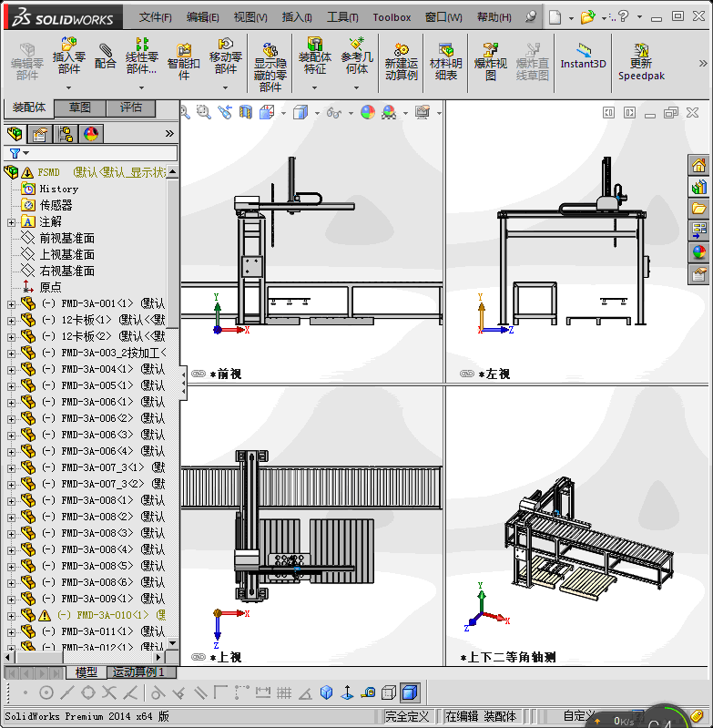Open the 文件(F) menu
This screenshot has height=728, width=713.
[155, 17]
